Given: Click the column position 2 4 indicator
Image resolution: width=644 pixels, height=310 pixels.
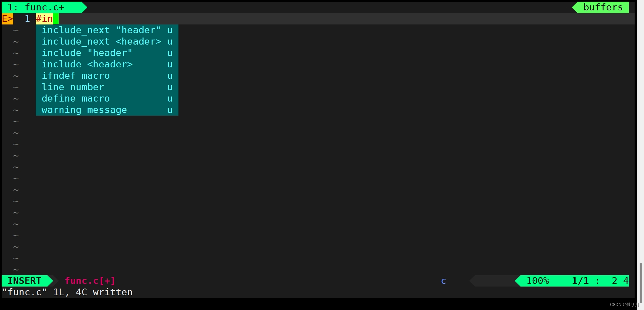Looking at the screenshot, I should click(x=619, y=281).
